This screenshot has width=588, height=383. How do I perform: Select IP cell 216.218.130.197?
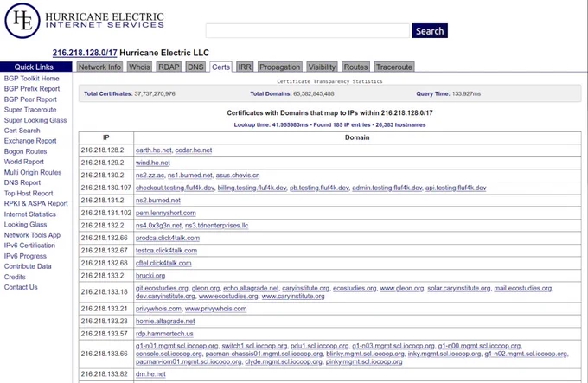[x=106, y=188]
